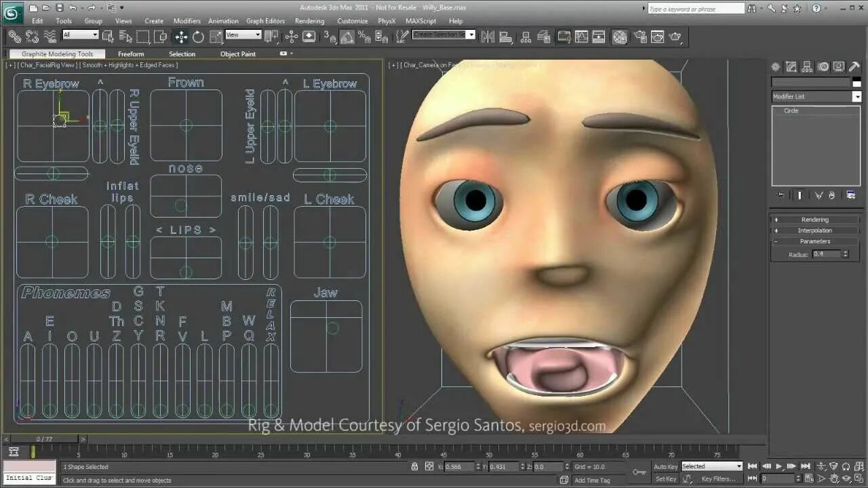868x488 pixels.
Task: Expand the Interpolation rollout
Action: coord(815,230)
